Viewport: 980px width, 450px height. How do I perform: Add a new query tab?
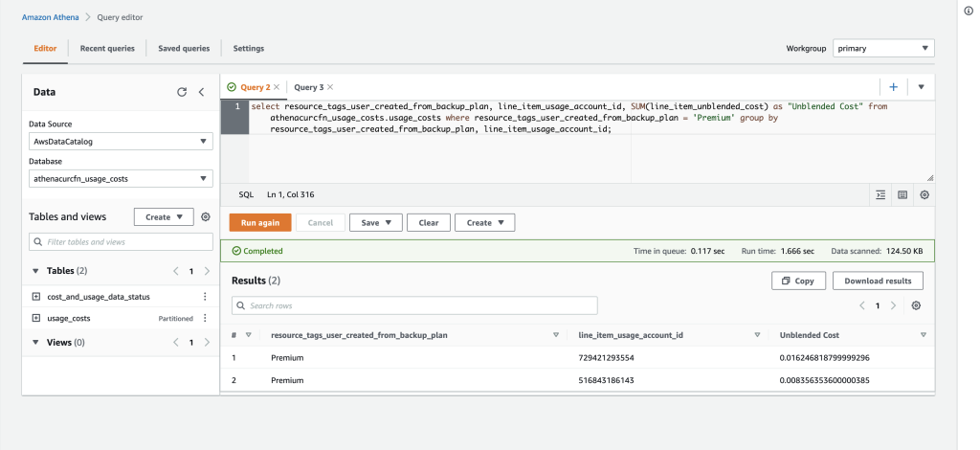point(893,87)
